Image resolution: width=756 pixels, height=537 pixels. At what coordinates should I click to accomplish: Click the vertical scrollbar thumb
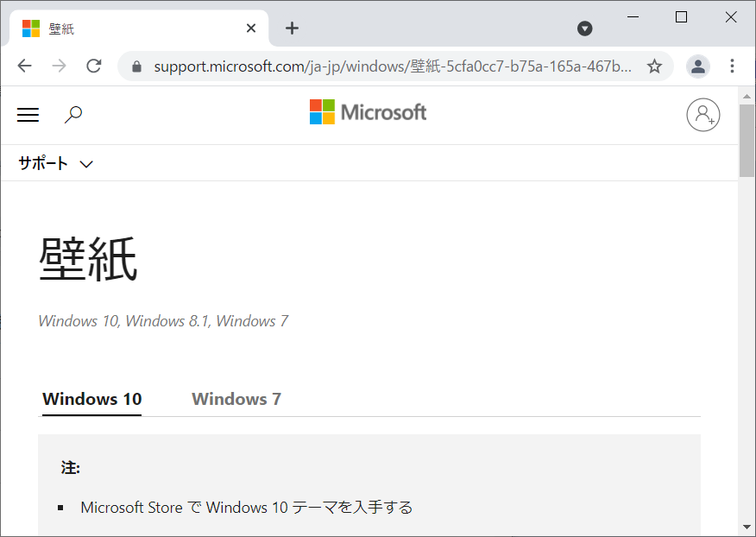click(x=747, y=141)
